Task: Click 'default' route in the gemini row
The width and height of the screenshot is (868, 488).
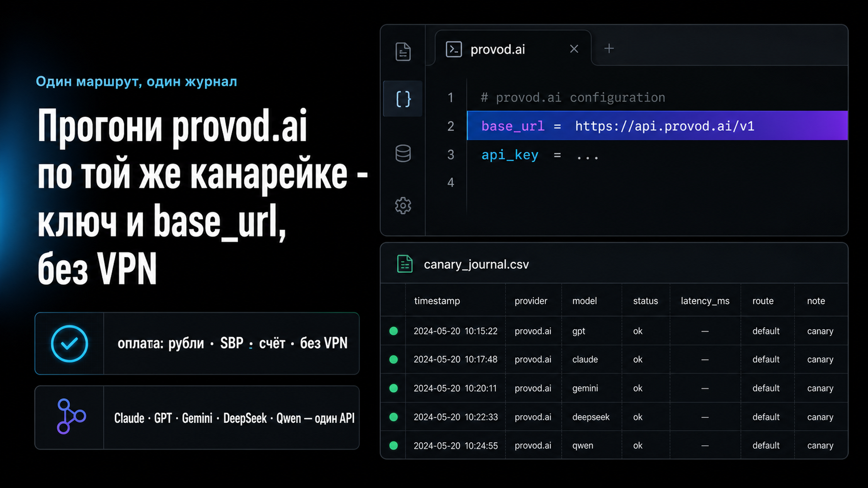Action: pyautogui.click(x=766, y=388)
